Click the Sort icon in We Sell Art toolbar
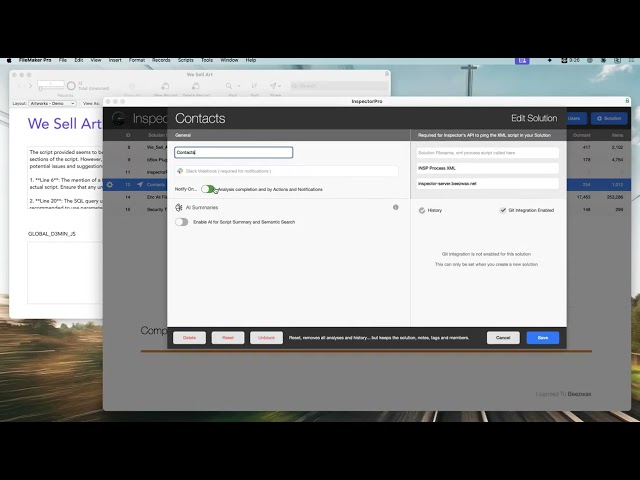Screen dimensions: 640x480 click(x=254, y=86)
